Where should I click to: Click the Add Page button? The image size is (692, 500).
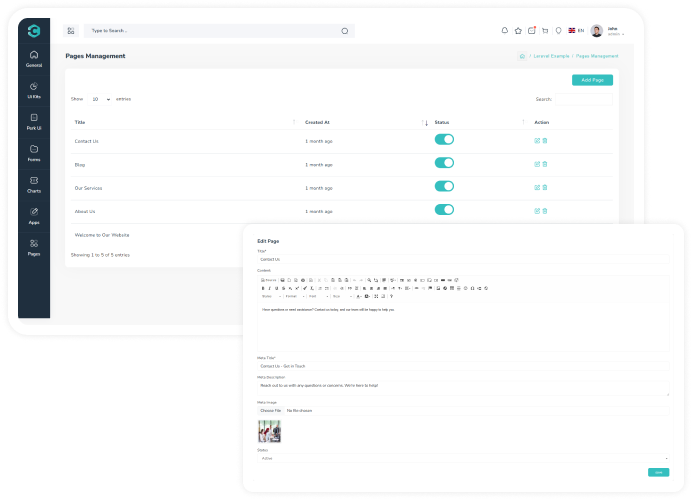[592, 80]
